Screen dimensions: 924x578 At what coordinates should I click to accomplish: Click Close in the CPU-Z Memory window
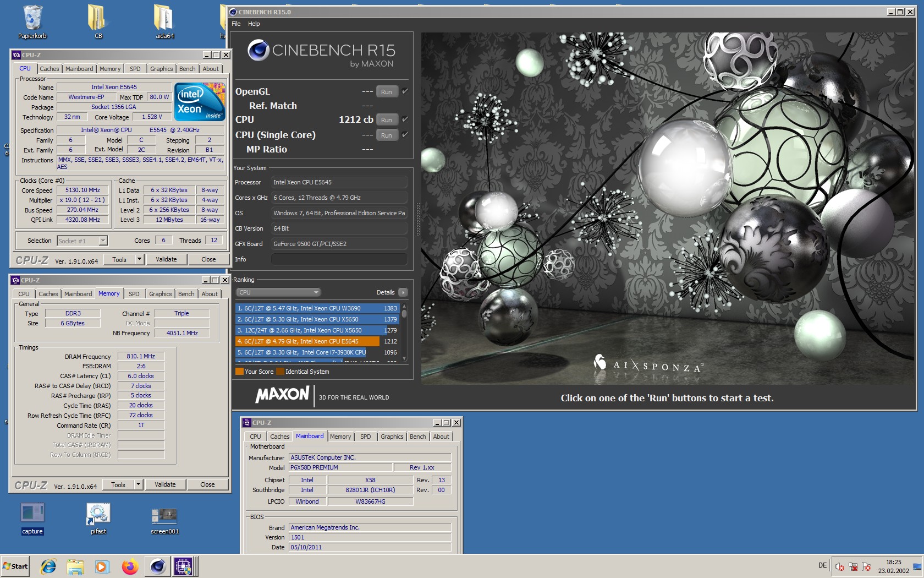207,484
